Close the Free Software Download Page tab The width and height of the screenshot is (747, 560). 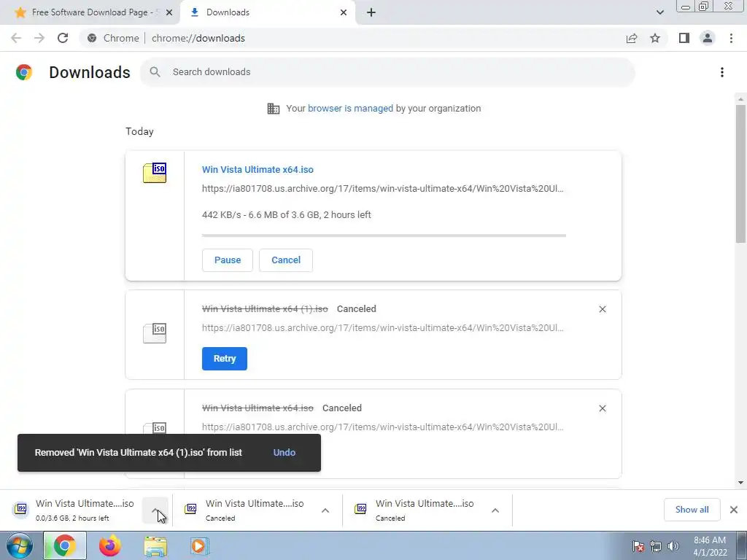tap(169, 12)
